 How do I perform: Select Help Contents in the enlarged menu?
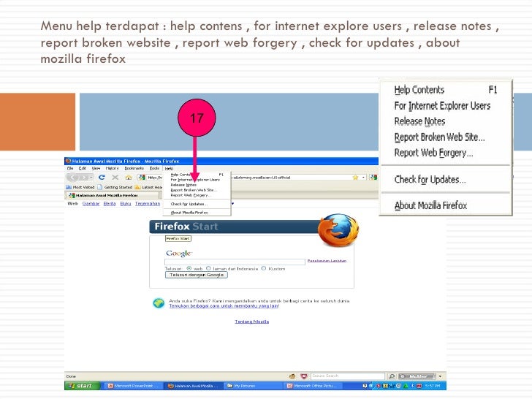pos(445,90)
